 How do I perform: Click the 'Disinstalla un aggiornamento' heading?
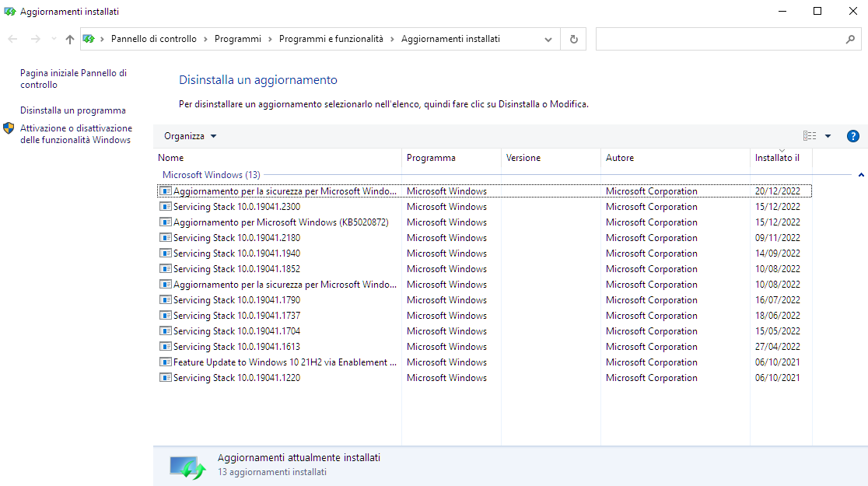coord(258,80)
